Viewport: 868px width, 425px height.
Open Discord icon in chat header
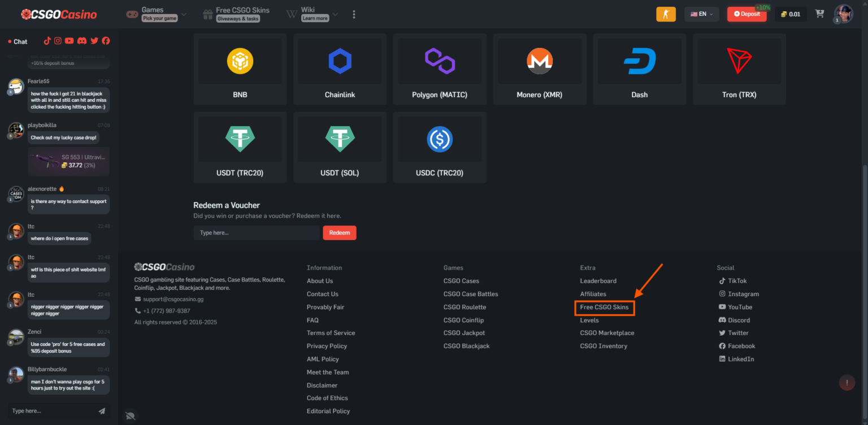[82, 41]
